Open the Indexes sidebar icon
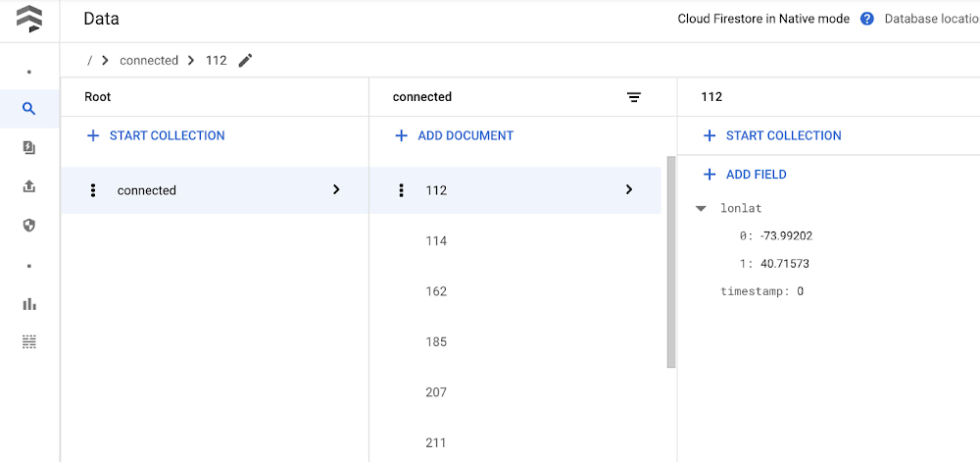The height and width of the screenshot is (462, 980). pos(29,148)
